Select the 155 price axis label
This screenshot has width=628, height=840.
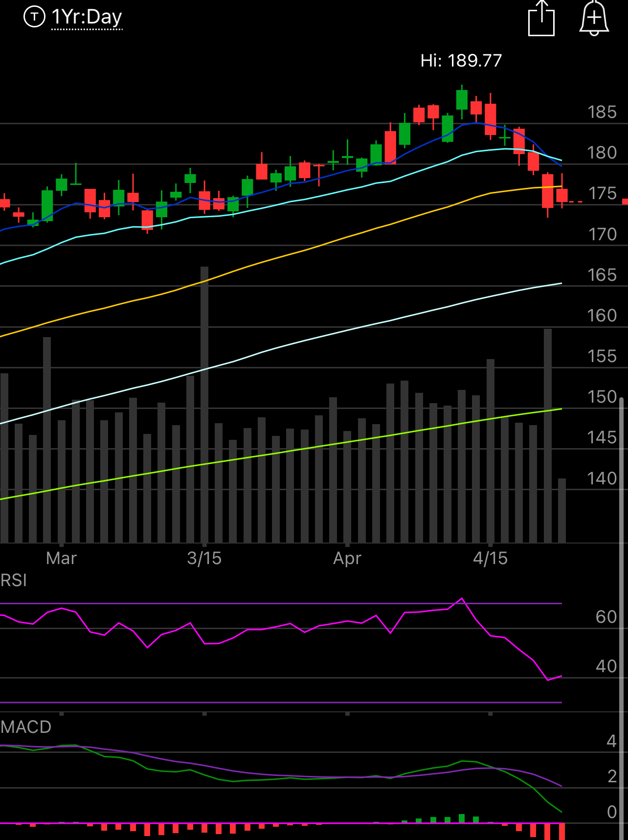pyautogui.click(x=602, y=356)
